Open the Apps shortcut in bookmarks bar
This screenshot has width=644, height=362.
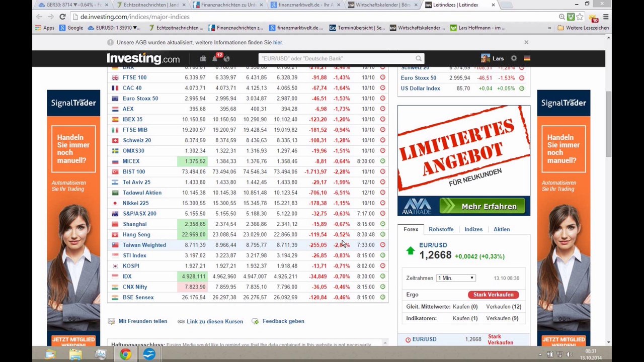pos(44,28)
